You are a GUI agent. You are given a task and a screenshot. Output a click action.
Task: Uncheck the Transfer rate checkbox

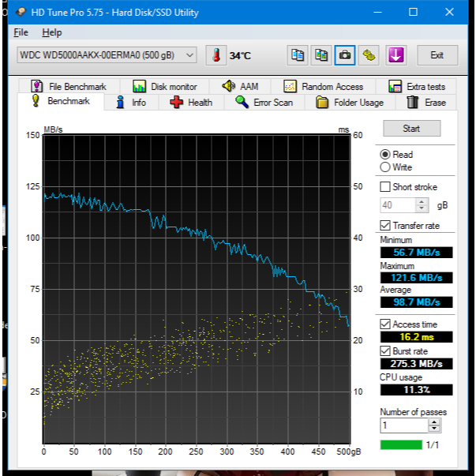click(x=385, y=226)
